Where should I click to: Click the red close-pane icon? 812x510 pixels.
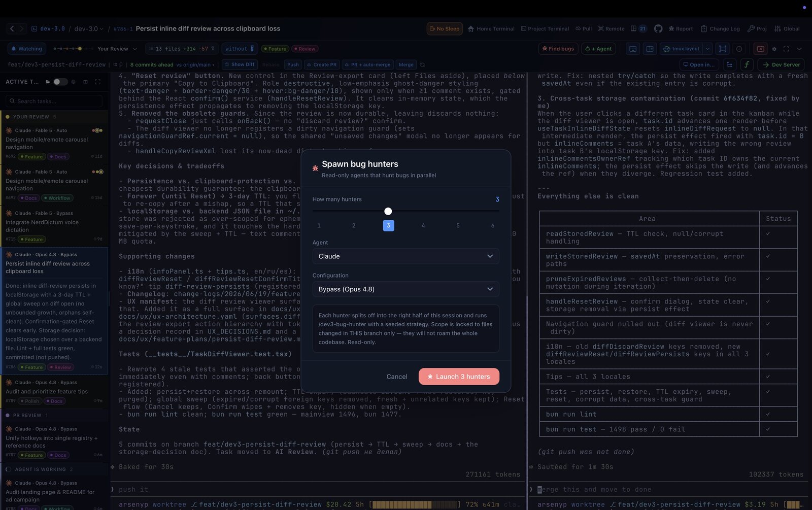coord(761,49)
